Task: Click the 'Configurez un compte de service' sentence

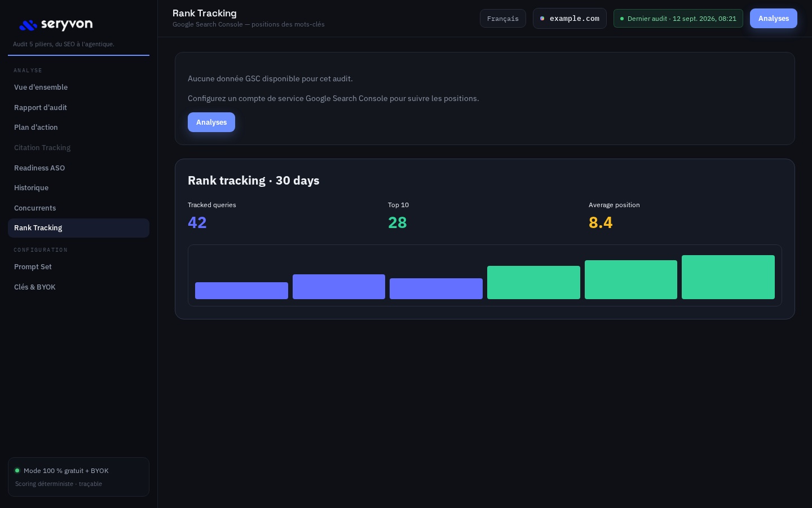Action: pos(333,98)
